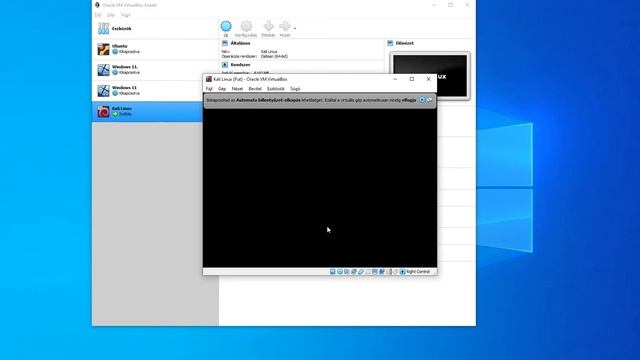Click the display status bar icon
Image resolution: width=640 pixels, height=360 pixels.
pos(375,271)
